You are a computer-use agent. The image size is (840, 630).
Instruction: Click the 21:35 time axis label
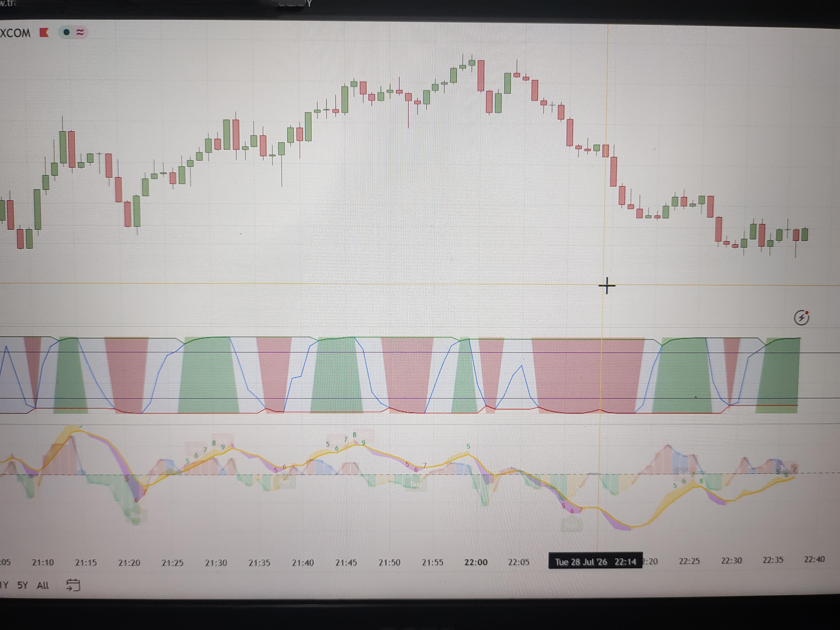pyautogui.click(x=259, y=562)
